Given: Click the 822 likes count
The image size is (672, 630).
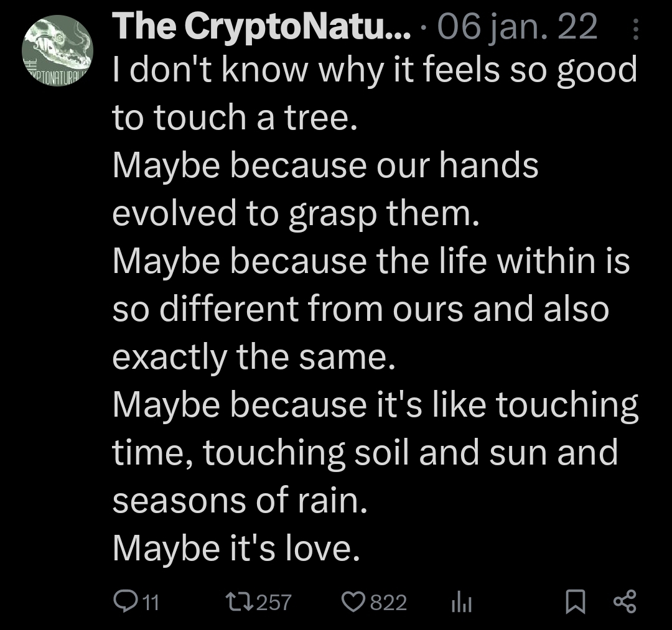Looking at the screenshot, I should click(388, 602).
